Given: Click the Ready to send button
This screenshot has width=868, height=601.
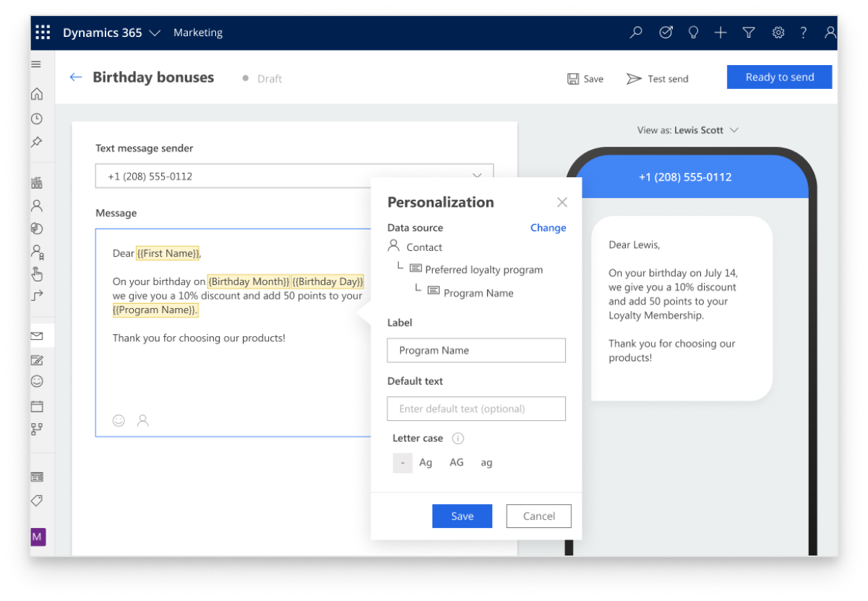Looking at the screenshot, I should [779, 77].
